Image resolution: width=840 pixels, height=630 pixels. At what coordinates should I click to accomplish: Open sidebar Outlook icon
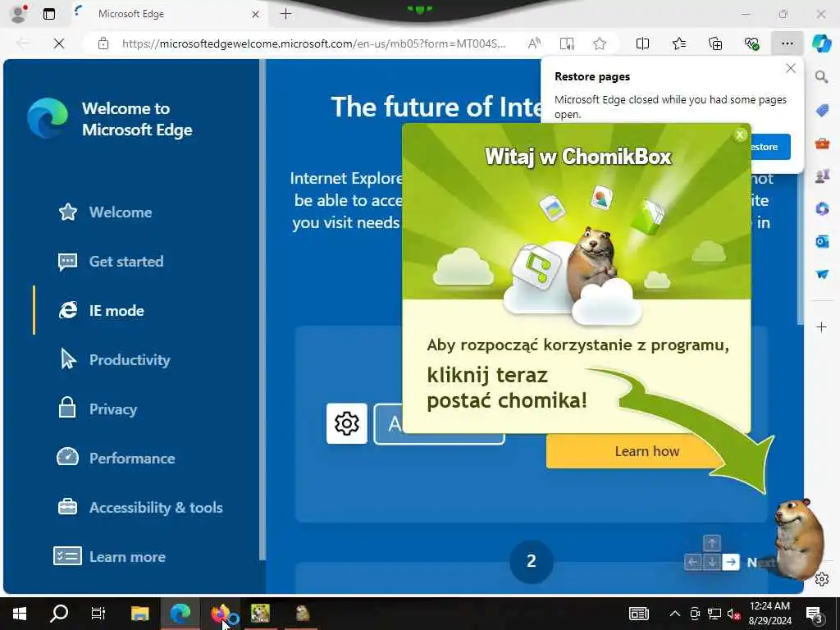[822, 242]
